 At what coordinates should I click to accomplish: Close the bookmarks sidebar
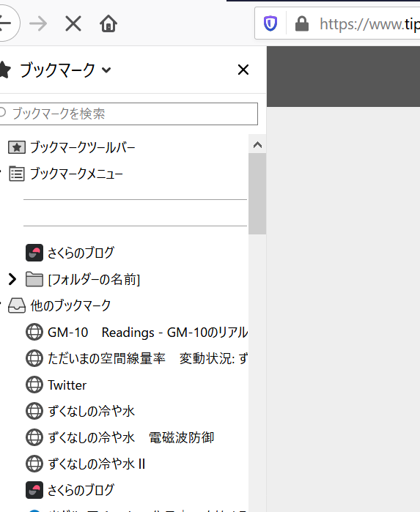(243, 70)
